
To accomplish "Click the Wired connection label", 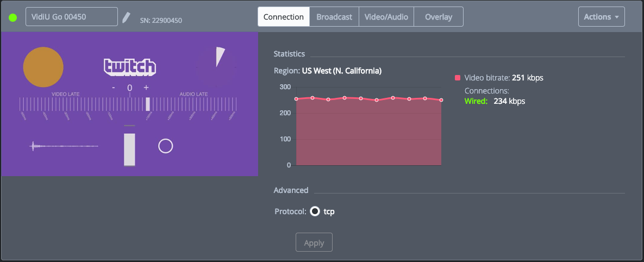I will (x=476, y=101).
